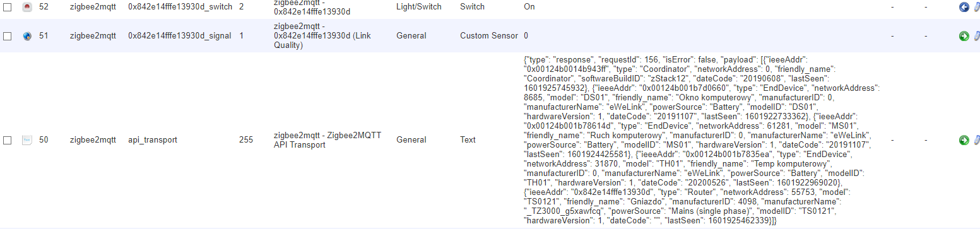Click the 'Light/Switch' type cell
Viewport: 980px width, 229px height.
[419, 7]
